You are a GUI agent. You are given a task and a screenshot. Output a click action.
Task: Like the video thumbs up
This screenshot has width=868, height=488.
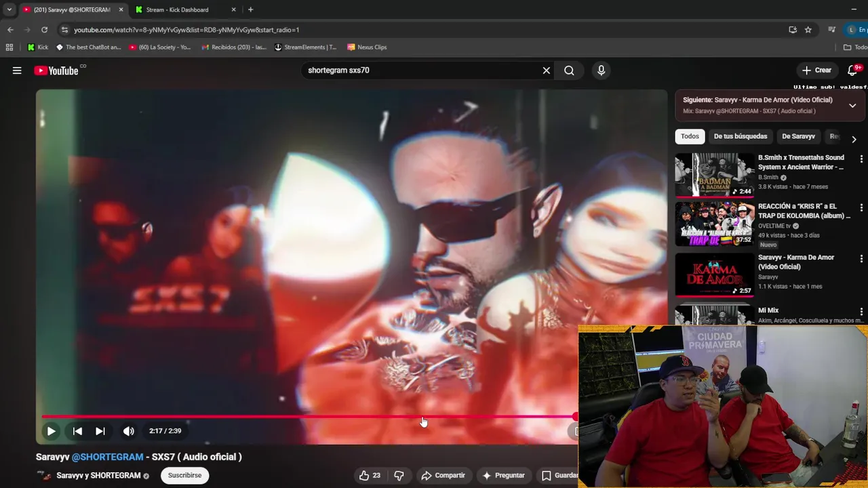[370, 476]
